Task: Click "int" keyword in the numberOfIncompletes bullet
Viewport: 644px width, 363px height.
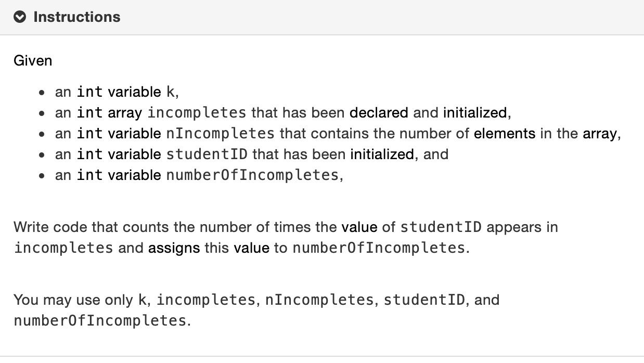Action: (90, 175)
